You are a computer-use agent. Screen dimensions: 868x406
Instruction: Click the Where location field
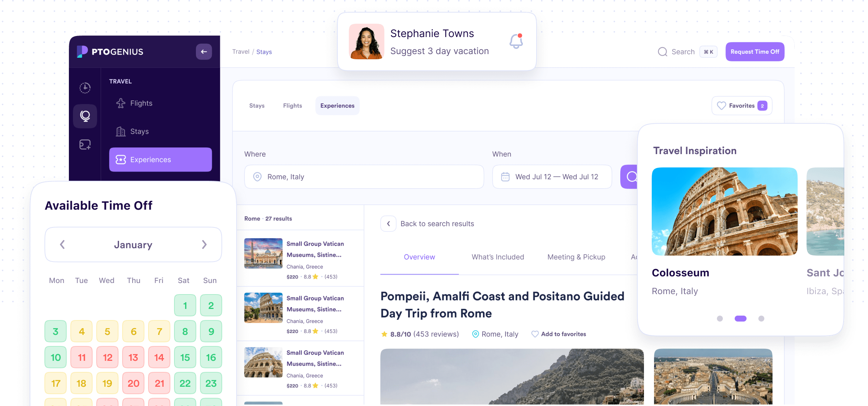[x=364, y=177]
